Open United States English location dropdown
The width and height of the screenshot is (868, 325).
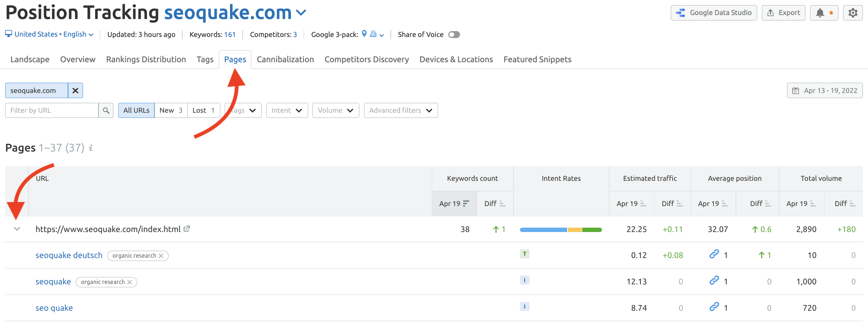49,34
